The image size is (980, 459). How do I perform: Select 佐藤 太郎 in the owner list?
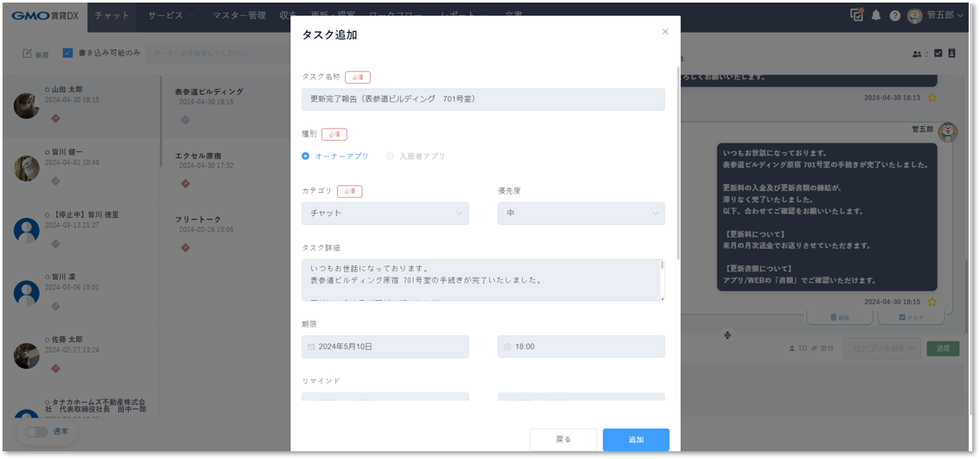tap(81, 356)
